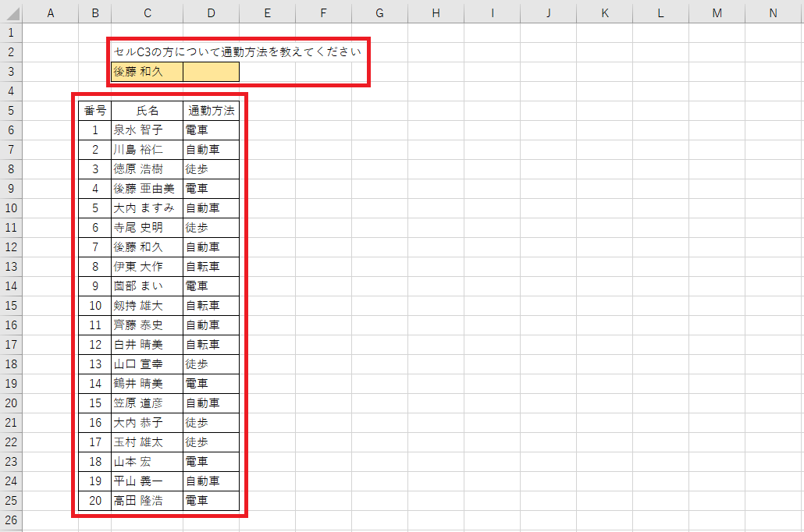Image resolution: width=804 pixels, height=532 pixels.
Task: Click number cell 10 in the table
Action: tap(95, 306)
